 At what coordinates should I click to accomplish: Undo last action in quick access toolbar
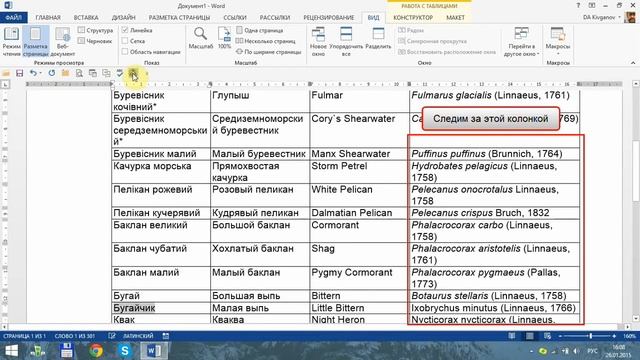(33, 73)
